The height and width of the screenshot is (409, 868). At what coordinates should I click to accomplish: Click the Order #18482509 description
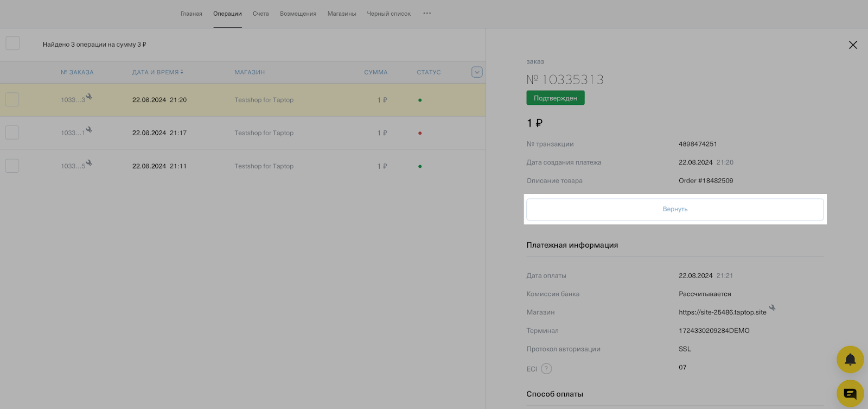point(706,181)
